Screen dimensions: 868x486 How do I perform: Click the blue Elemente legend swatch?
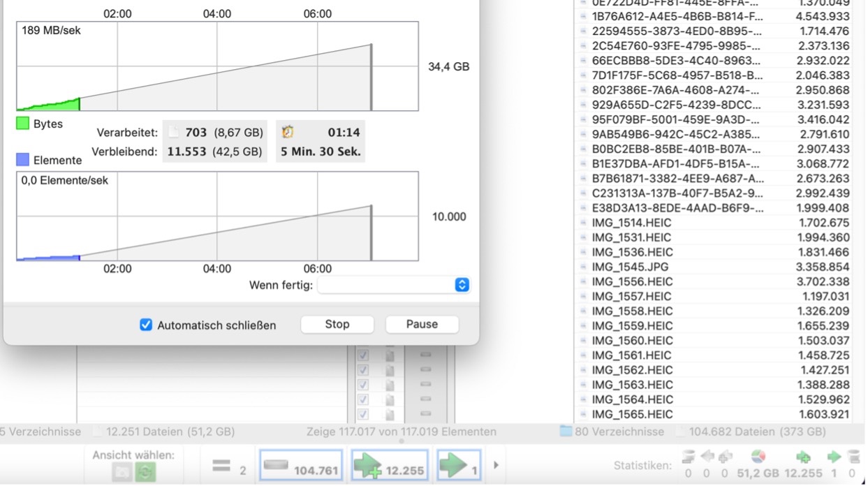(22, 160)
